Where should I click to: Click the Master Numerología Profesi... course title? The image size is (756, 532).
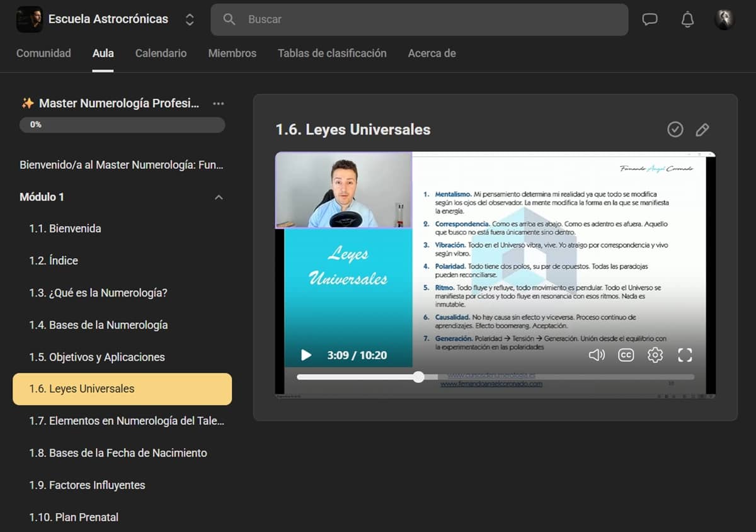(x=119, y=103)
